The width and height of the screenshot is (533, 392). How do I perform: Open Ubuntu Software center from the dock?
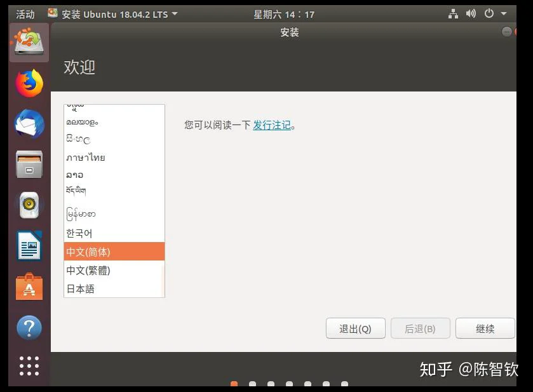coord(29,287)
